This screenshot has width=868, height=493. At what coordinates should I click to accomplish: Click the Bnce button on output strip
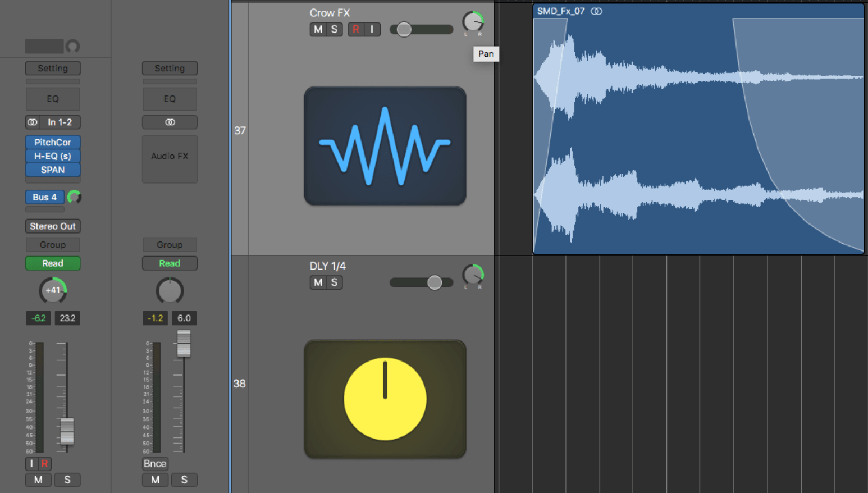(155, 464)
